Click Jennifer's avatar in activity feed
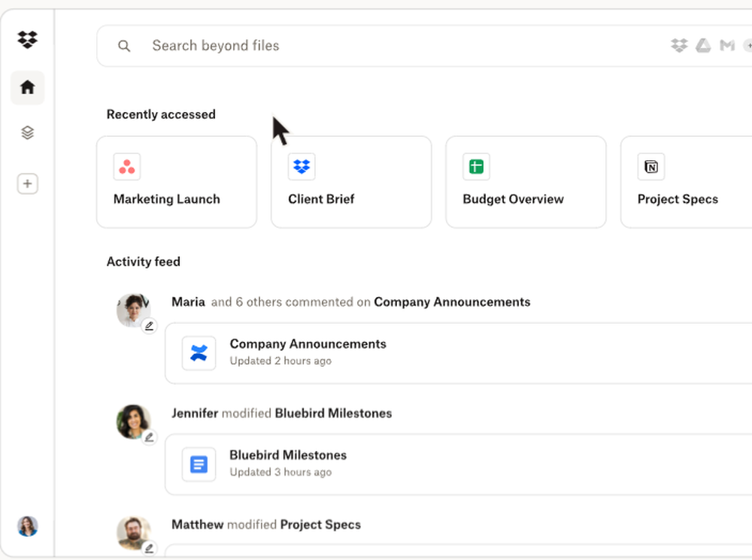 [133, 422]
